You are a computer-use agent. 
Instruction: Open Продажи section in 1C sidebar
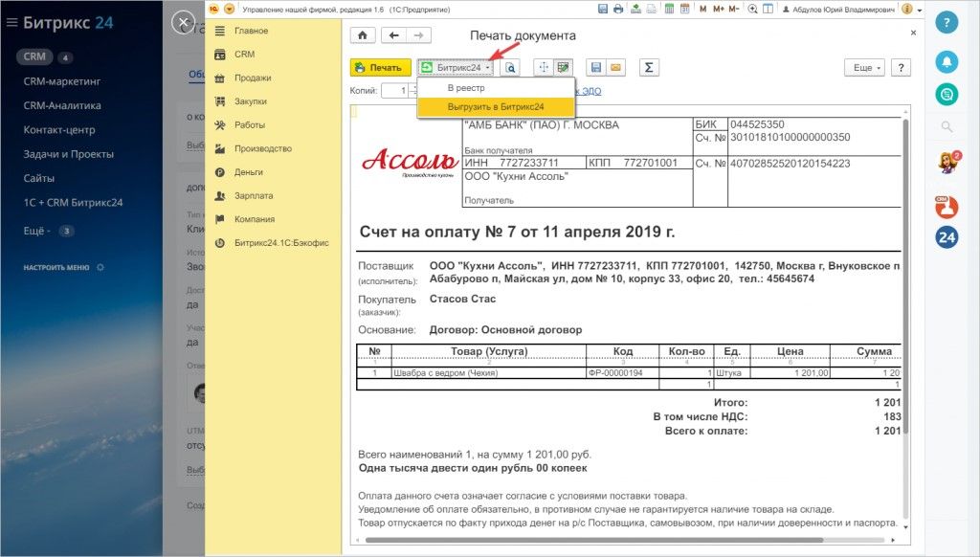click(x=253, y=78)
